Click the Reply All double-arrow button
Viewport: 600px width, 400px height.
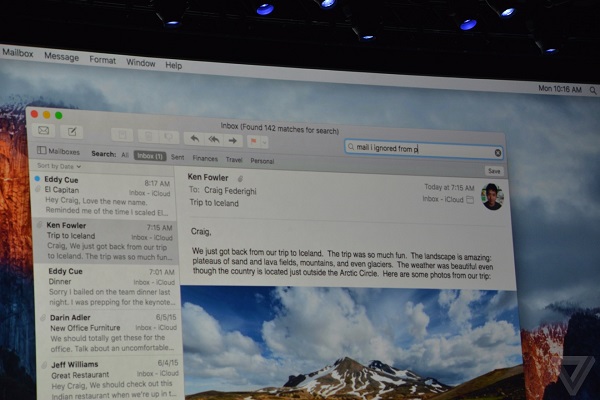point(213,140)
